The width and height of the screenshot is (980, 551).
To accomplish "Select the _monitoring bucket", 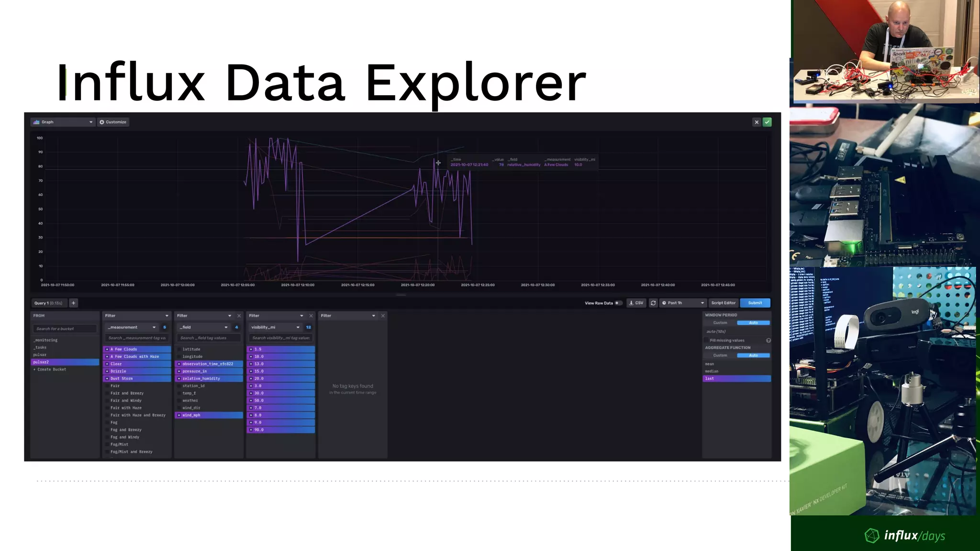I will (x=65, y=340).
